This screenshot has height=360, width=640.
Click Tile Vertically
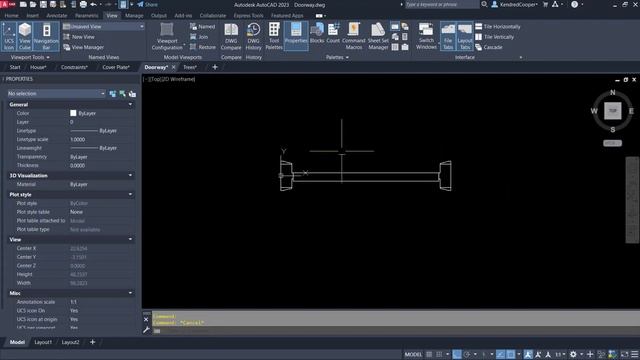tap(495, 37)
